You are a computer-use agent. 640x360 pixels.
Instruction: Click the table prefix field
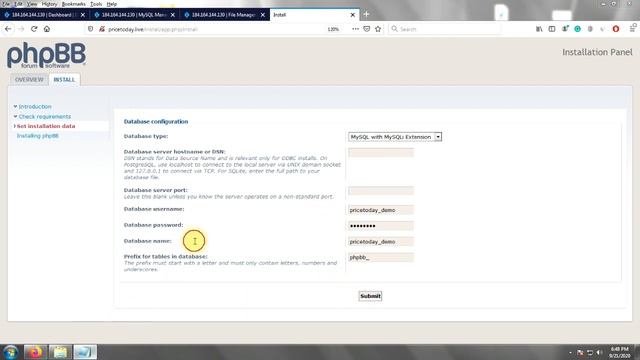tap(380, 258)
